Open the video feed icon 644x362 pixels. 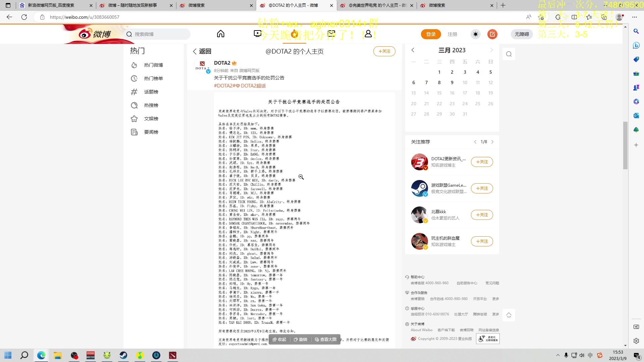pos(257,34)
